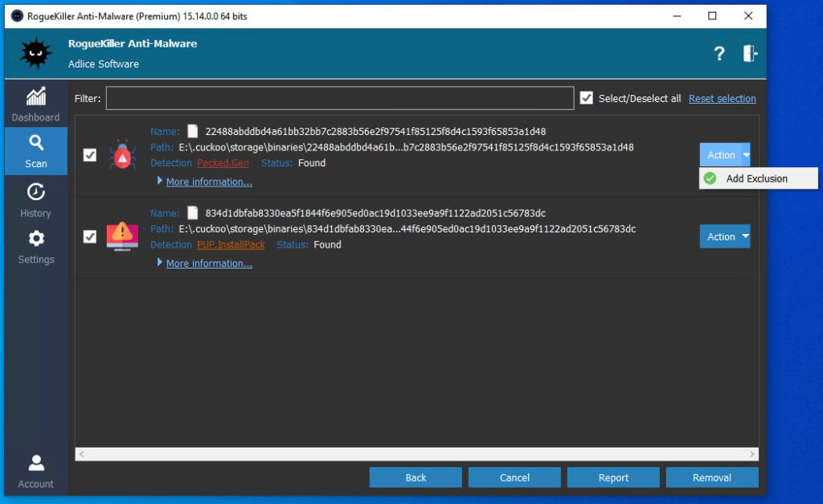Screen dimensions: 823x504
Task: Select the Scan magnifier icon
Action: pos(35,143)
